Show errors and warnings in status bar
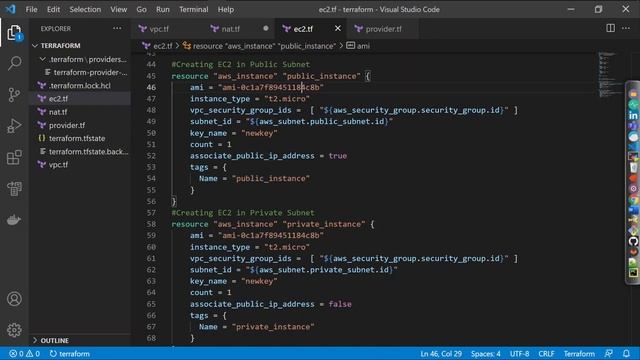Screen dimensions: 640x360 click(x=24, y=353)
